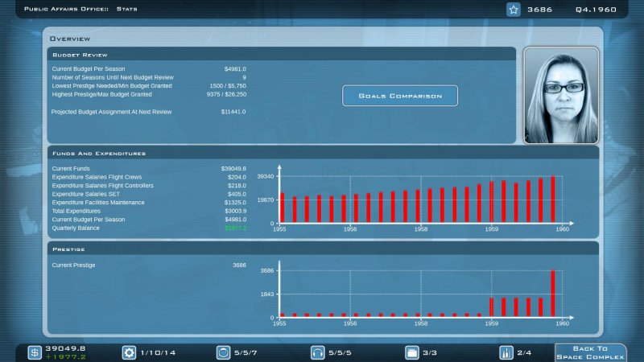Click the Q4.1960 date display
The height and width of the screenshot is (362, 644).
tap(595, 10)
